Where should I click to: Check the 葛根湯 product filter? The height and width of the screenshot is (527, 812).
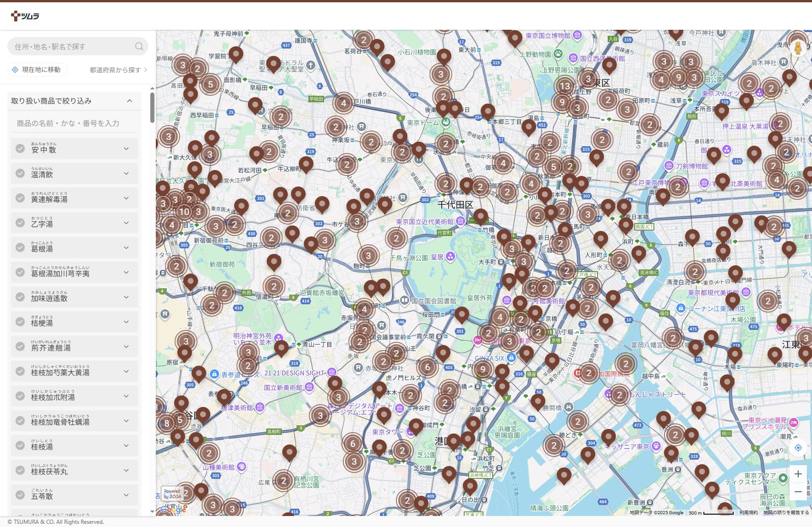(20, 247)
